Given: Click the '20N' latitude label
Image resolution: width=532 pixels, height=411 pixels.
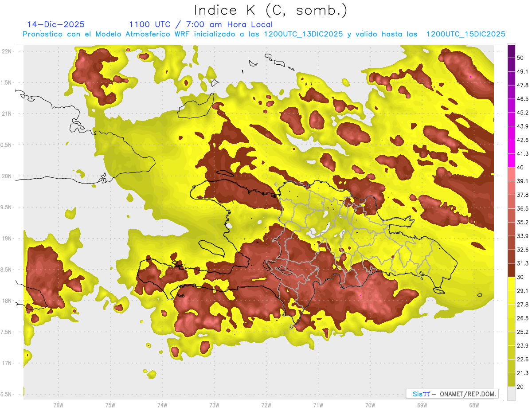Looking at the screenshot, I should point(7,176).
